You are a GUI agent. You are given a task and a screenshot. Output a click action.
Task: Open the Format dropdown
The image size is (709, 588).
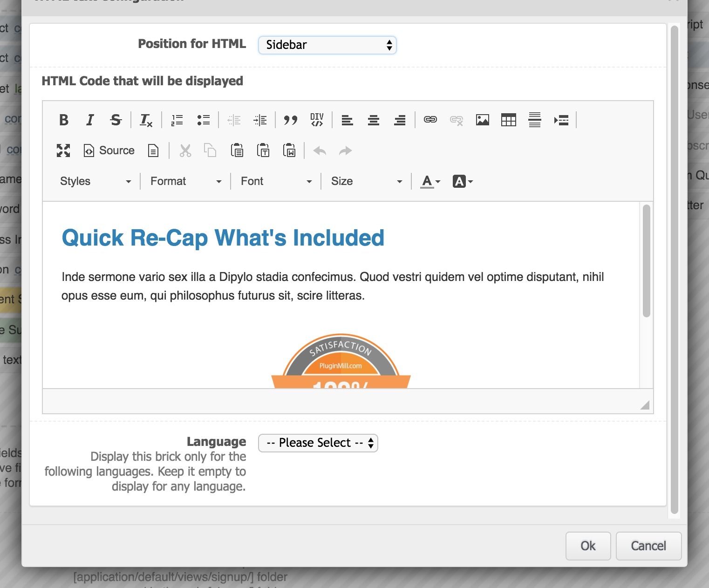coord(186,181)
